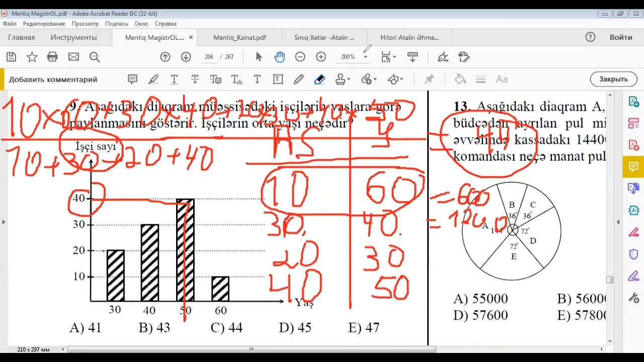Switch to the Инструменты tab
Viewport: 644px width, 362px height.
[x=74, y=37]
